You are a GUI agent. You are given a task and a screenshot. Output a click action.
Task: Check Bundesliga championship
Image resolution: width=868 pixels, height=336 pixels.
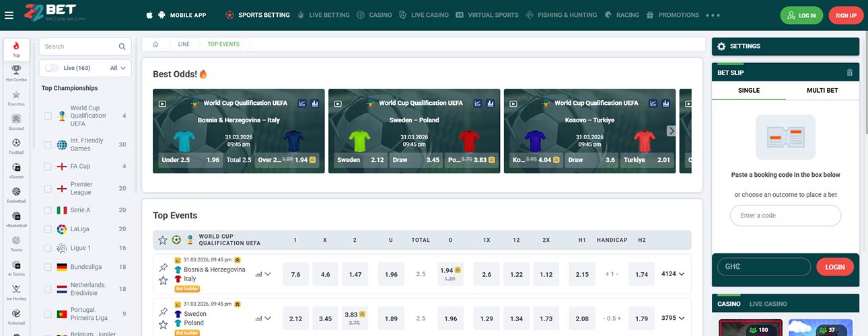coord(48,267)
